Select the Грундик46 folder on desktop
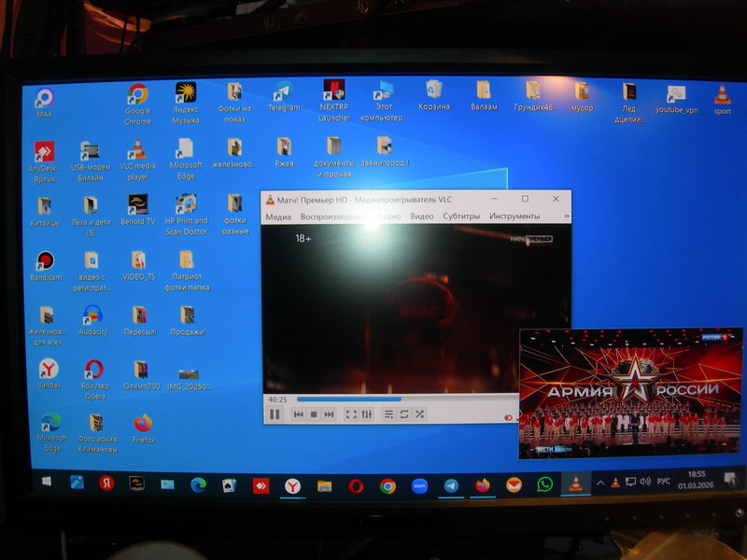 [x=533, y=97]
